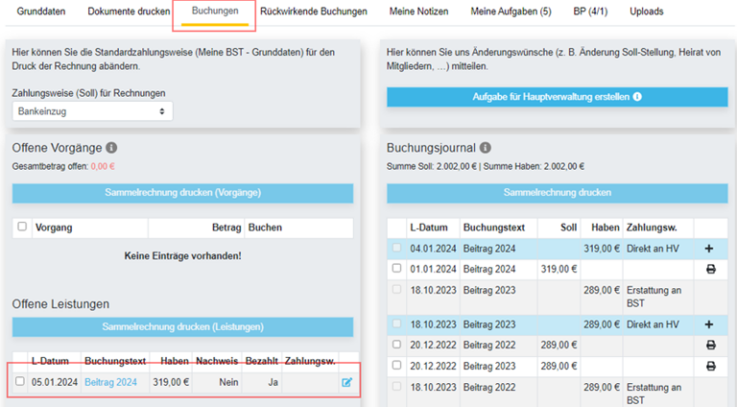Click plus icon on 18.10.2023 Direkt an HV row
This screenshot has width=737, height=407.
tap(709, 324)
